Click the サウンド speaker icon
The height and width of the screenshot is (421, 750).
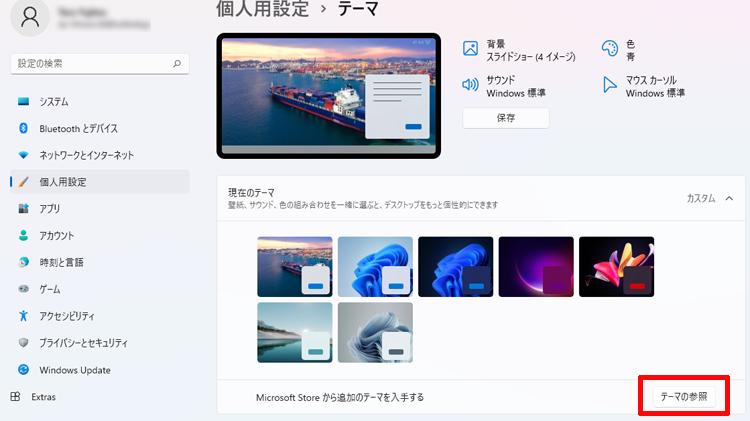(x=470, y=85)
